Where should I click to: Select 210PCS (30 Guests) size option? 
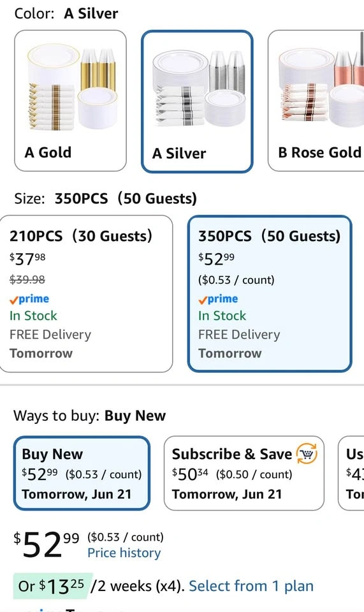coord(86,293)
